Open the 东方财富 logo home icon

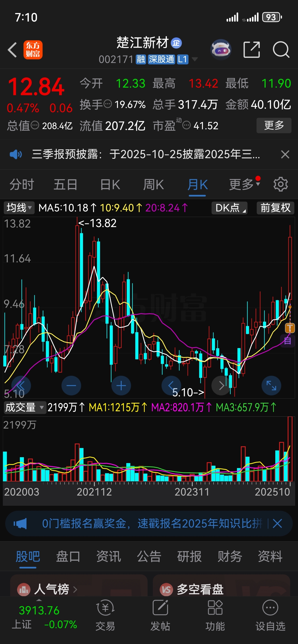click(x=33, y=50)
